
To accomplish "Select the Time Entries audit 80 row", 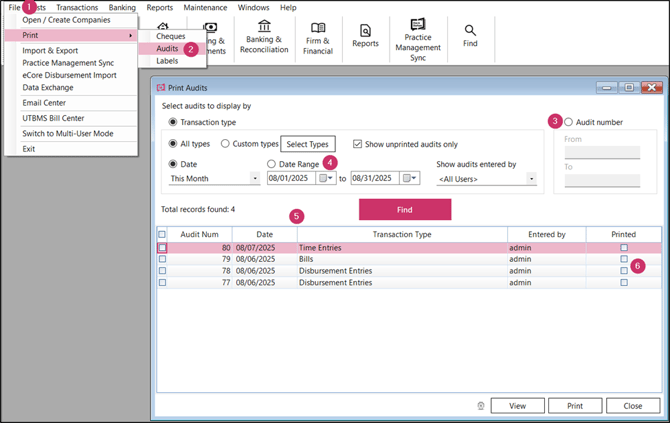I will tap(400, 247).
